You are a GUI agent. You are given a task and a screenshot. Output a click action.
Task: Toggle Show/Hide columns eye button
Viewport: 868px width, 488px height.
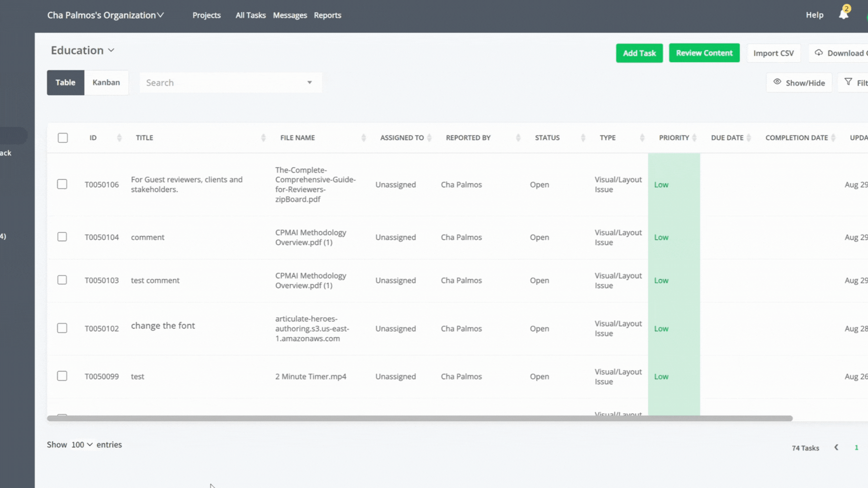pos(799,83)
